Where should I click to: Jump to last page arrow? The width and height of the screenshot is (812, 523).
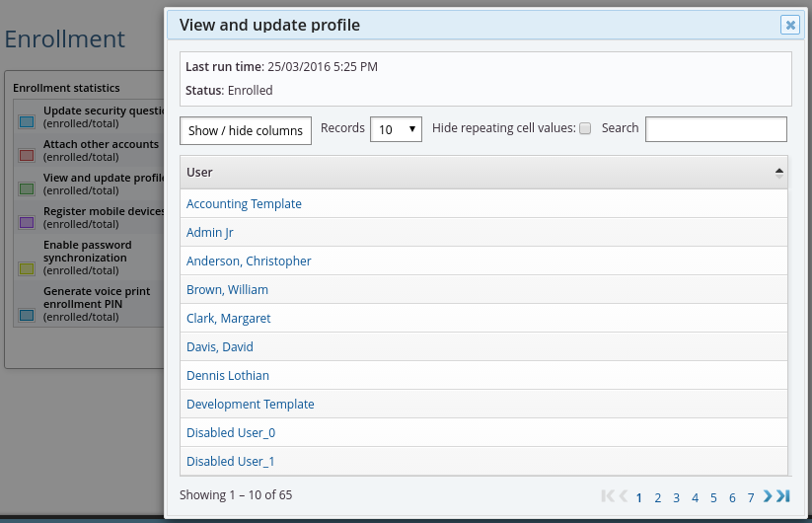pyautogui.click(x=783, y=496)
